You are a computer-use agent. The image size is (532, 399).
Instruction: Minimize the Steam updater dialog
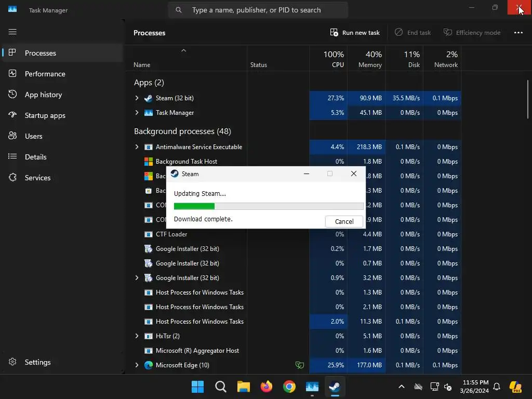307,174
